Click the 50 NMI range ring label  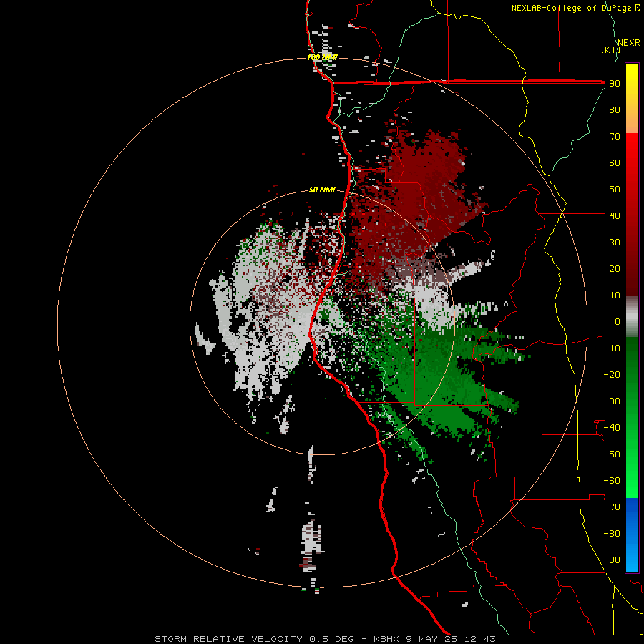coord(322,190)
